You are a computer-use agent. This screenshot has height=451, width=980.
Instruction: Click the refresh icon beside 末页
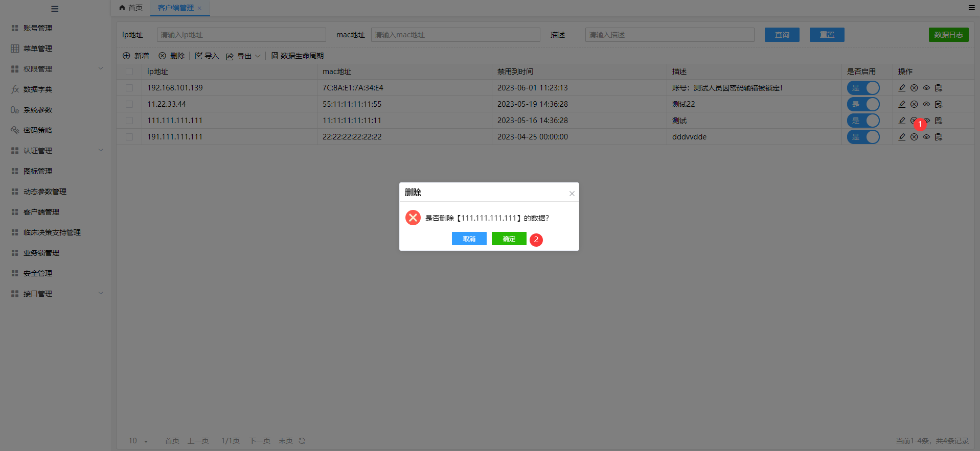tap(302, 441)
